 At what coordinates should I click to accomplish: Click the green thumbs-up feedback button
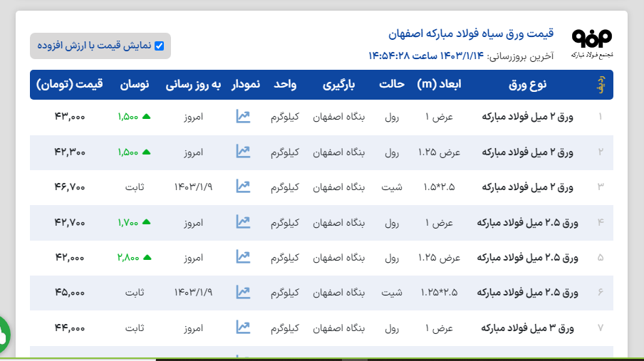pyautogui.click(x=2, y=334)
